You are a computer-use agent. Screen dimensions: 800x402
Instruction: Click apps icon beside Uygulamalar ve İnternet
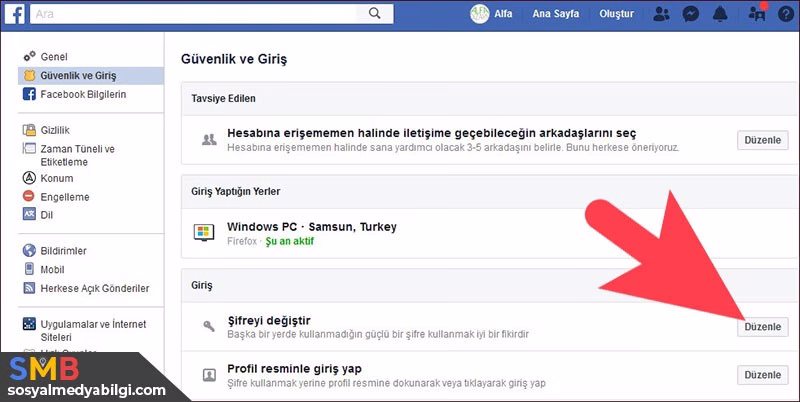pyautogui.click(x=29, y=324)
